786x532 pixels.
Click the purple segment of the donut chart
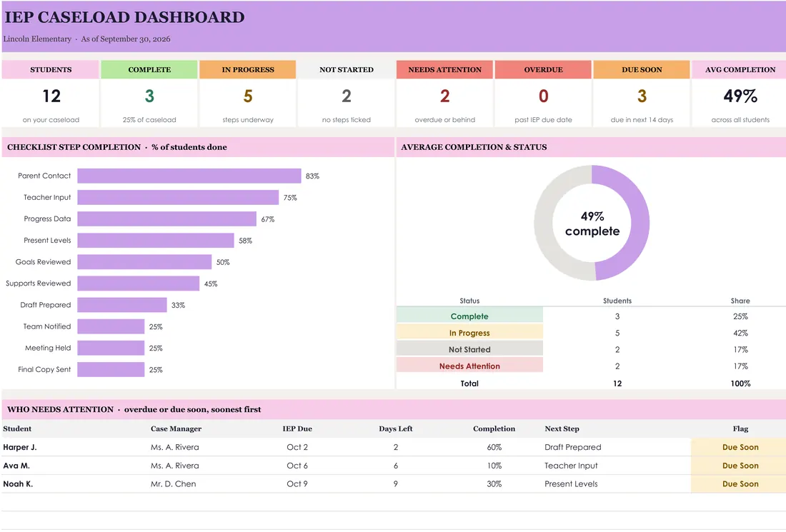[x=639, y=223]
